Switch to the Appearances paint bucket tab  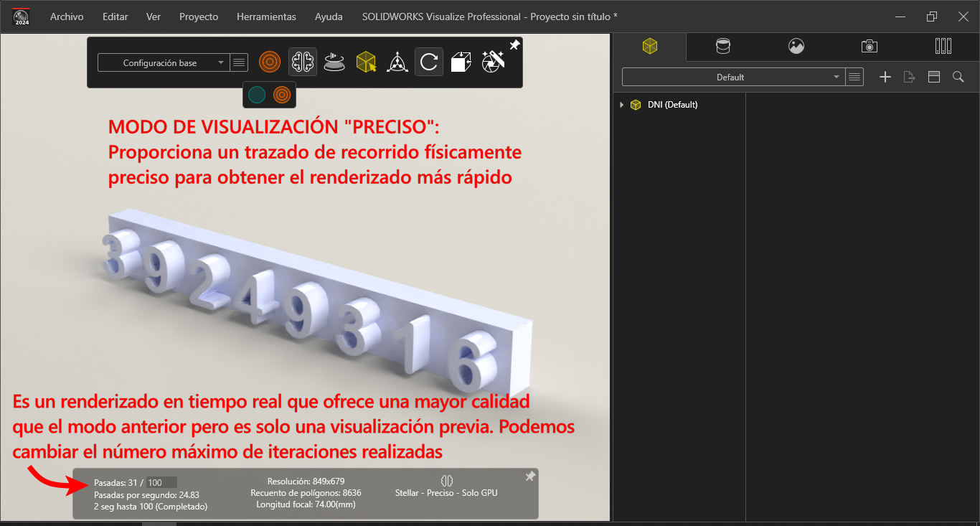(x=723, y=47)
